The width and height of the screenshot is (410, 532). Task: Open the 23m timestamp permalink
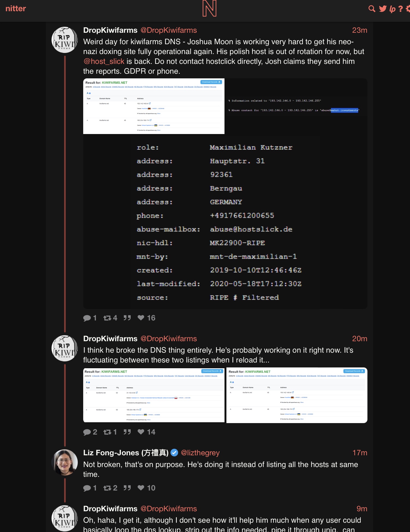pyautogui.click(x=360, y=30)
